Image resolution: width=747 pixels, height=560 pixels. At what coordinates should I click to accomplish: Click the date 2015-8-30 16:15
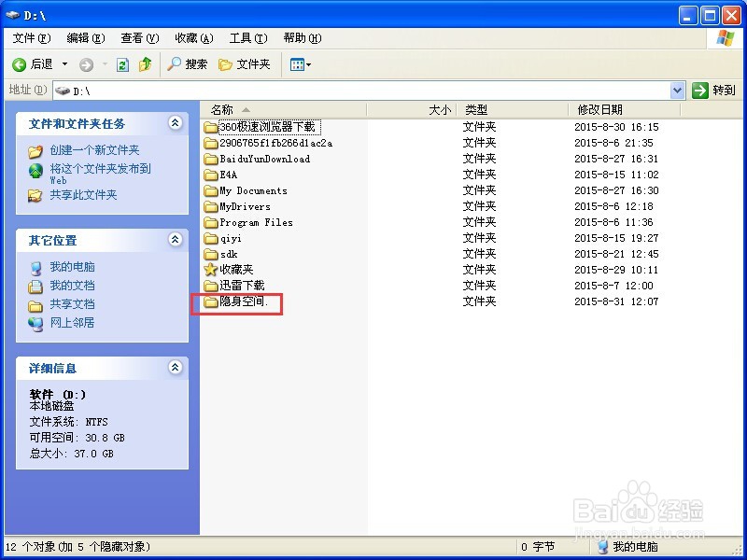point(616,127)
